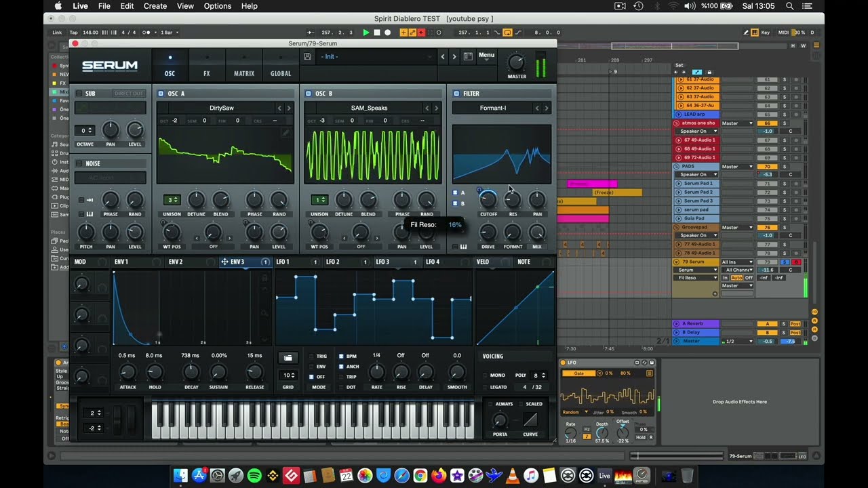Screen dimensions: 868x488
Task: Click the Key map mode button
Action: (x=765, y=33)
